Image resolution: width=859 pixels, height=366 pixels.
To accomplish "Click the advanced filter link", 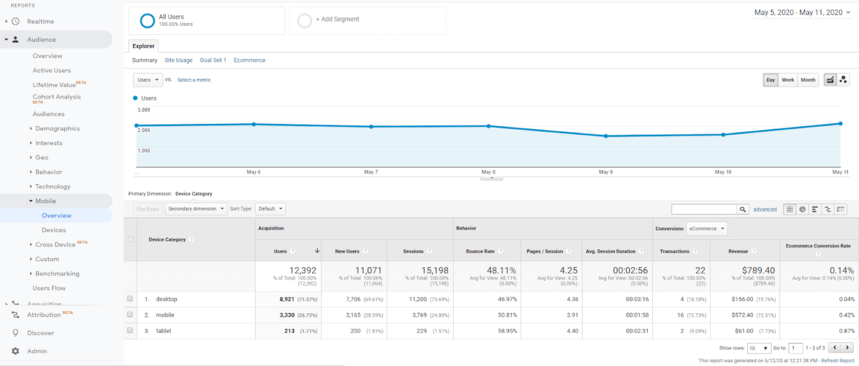I will pyautogui.click(x=765, y=209).
